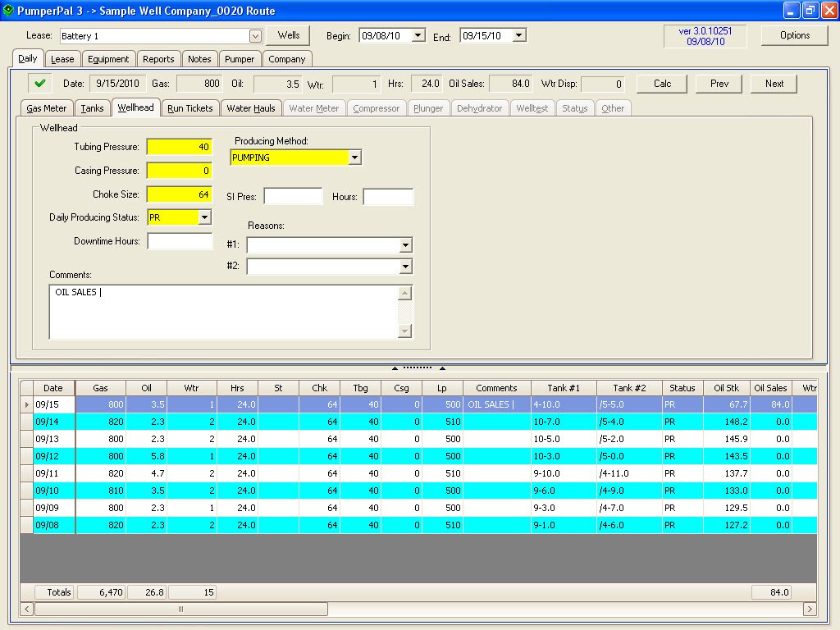Expand the Reasons #1 dropdown
This screenshot has width=840, height=630.
point(406,245)
